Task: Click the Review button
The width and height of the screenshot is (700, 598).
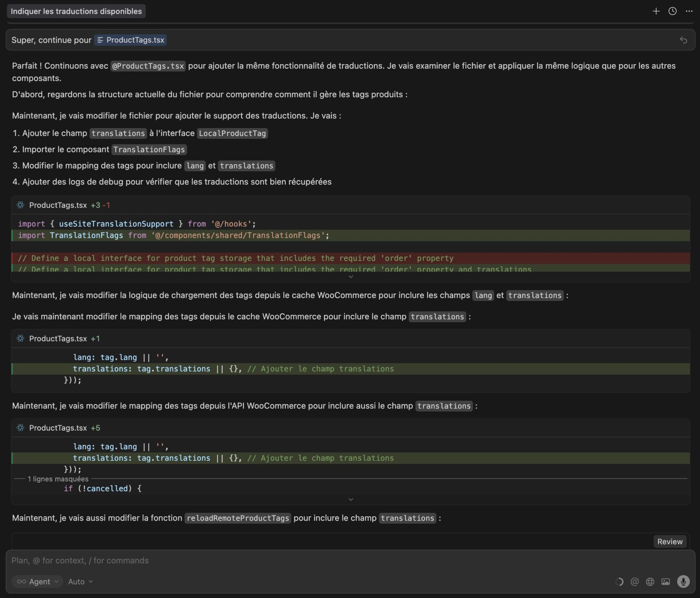Action: pos(669,541)
